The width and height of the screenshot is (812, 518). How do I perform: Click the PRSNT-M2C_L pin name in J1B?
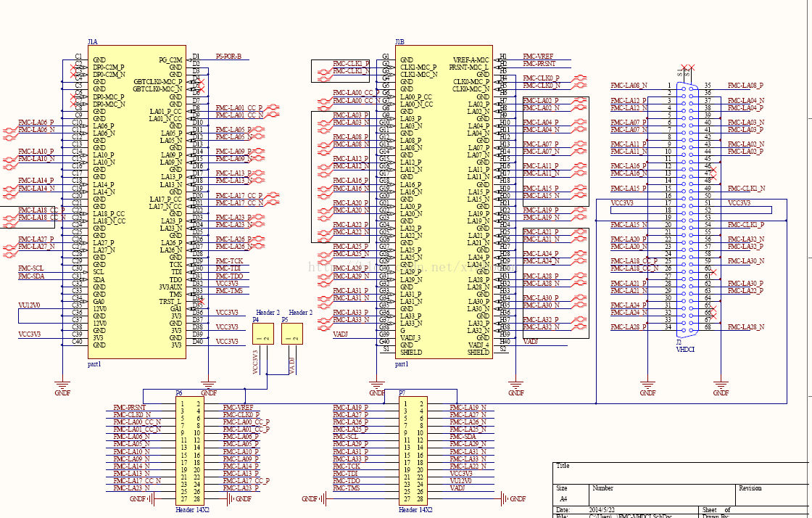coord(468,67)
